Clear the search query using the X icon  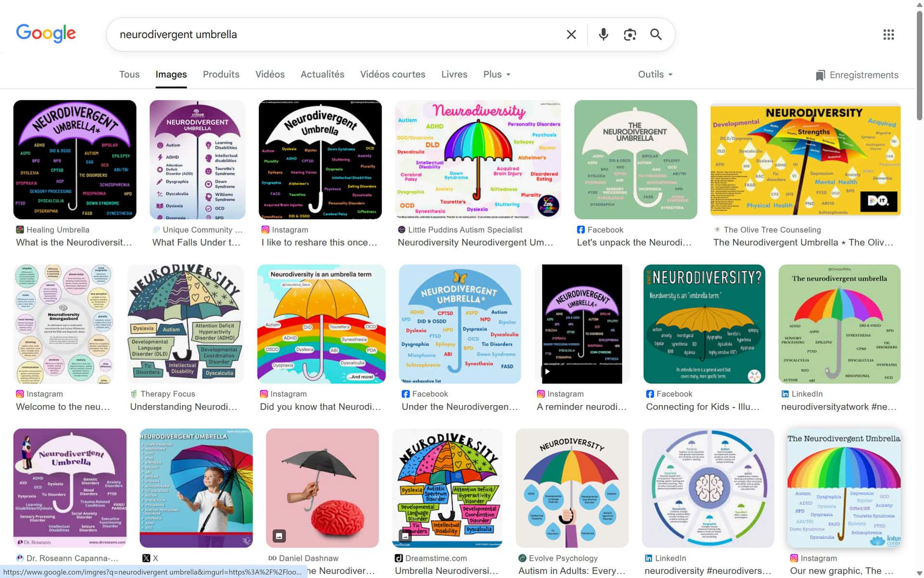tap(571, 34)
